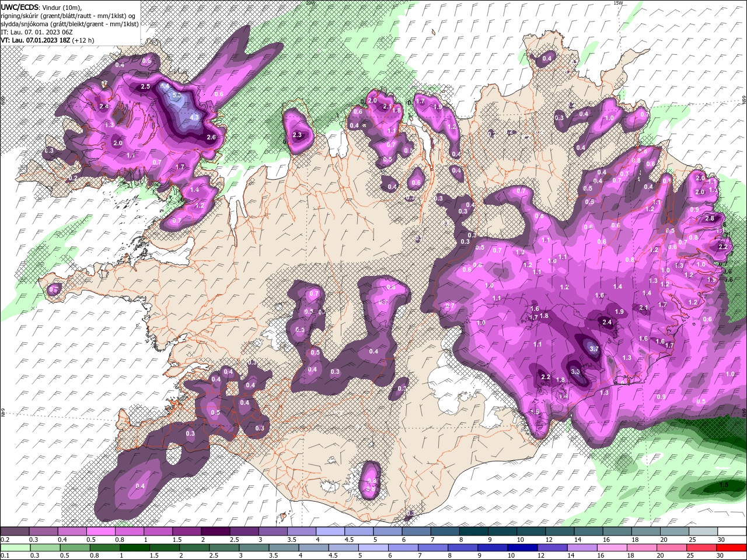Select the bright magenta 0.5–0.8 snow legend swatch

pyautogui.click(x=101, y=532)
